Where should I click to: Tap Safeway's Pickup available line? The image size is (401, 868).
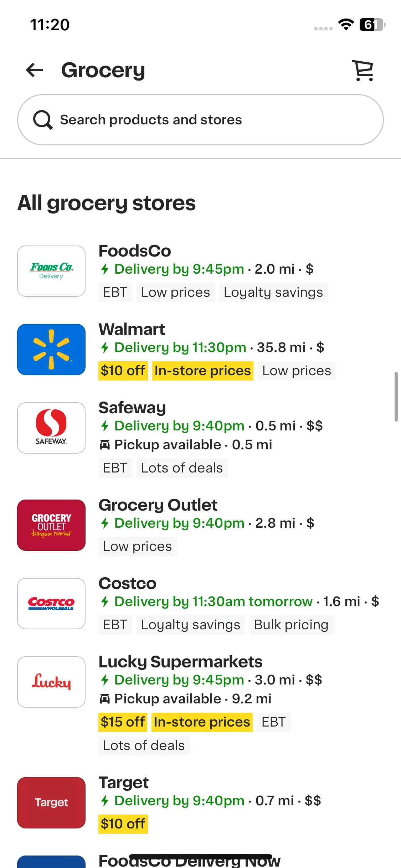click(x=186, y=445)
